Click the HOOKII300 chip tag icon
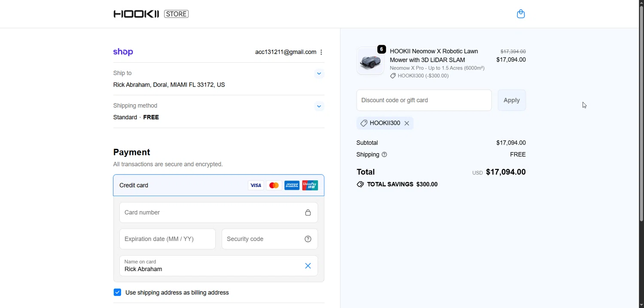This screenshot has height=308, width=644. [x=364, y=124]
